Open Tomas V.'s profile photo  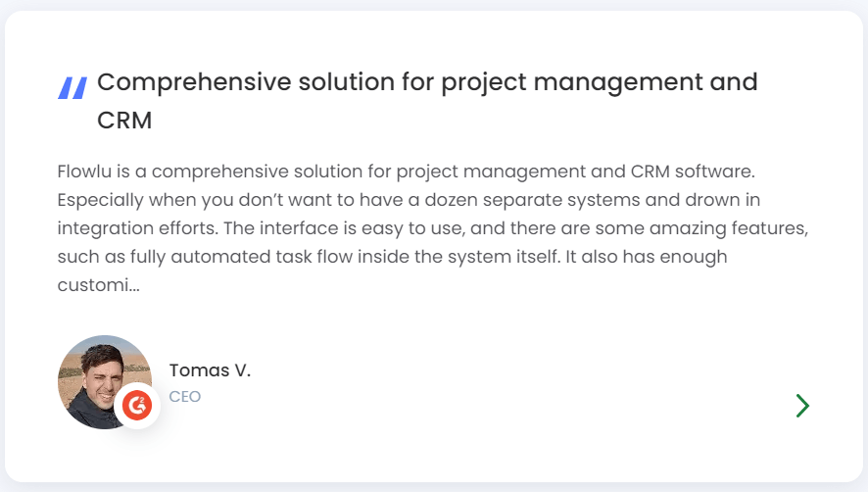tap(105, 382)
